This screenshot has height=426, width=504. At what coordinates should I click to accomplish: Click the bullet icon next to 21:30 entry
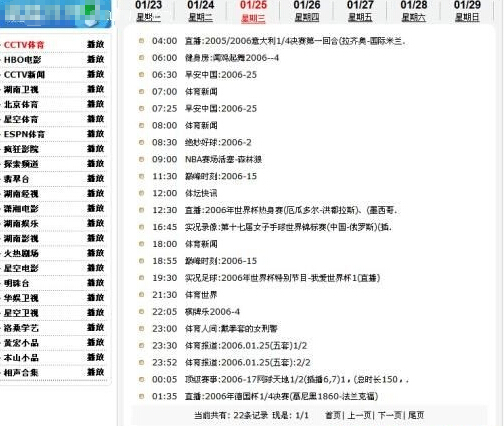click(141, 294)
